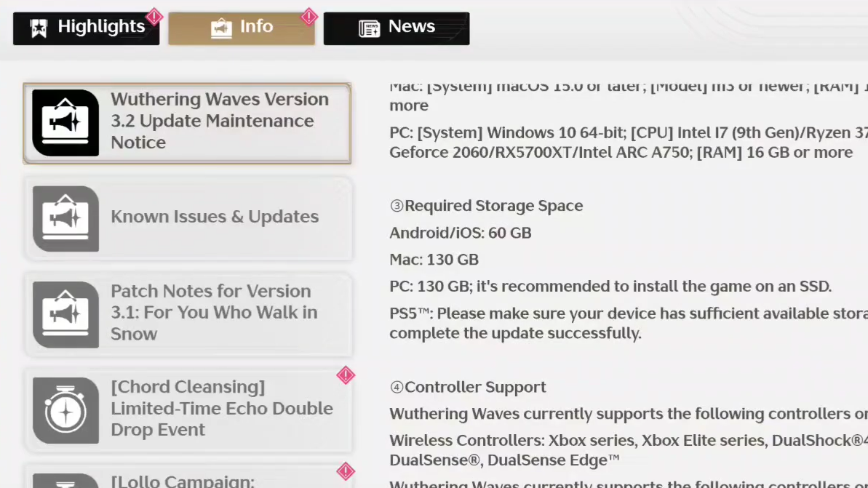Open Patch Notes for Version 3.1
This screenshot has width=868, height=488.
[214, 313]
